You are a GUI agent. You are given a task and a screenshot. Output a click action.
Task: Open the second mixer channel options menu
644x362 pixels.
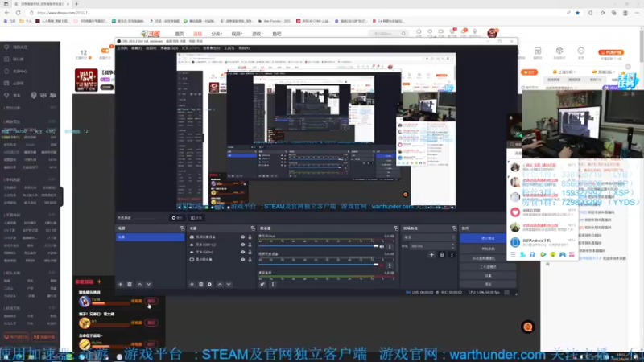[x=390, y=265]
